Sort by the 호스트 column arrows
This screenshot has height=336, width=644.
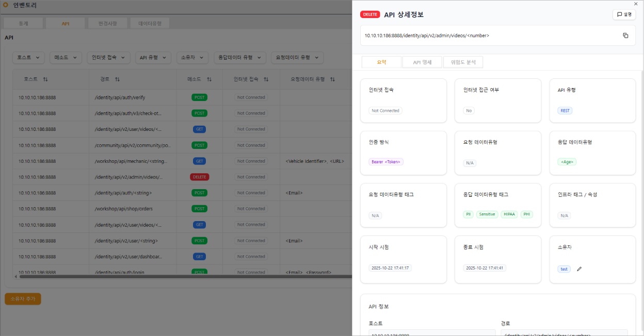(x=45, y=79)
